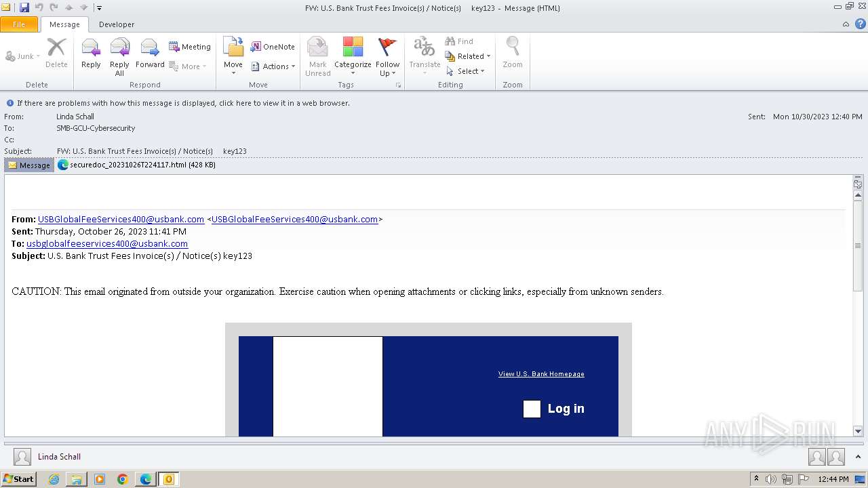
Task: Open Internet Explorer from taskbar
Action: [x=54, y=479]
